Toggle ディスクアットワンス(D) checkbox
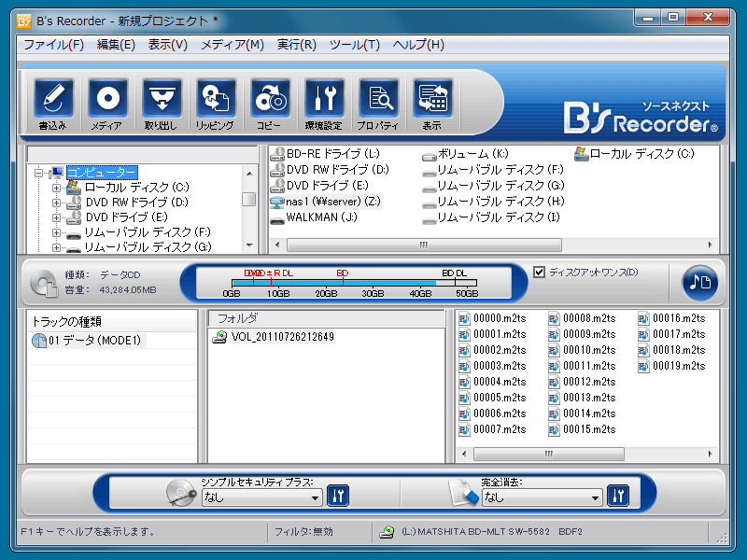This screenshot has height=560, width=747. pyautogui.click(x=539, y=273)
